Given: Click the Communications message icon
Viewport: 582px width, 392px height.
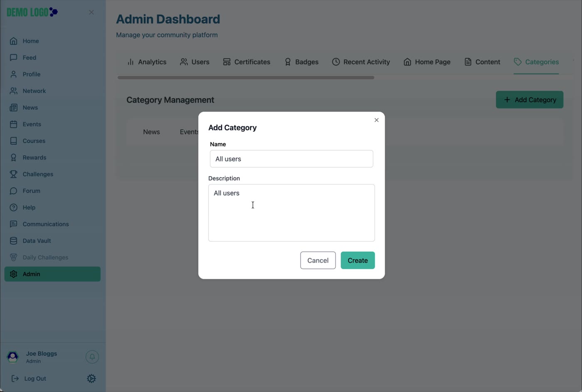Looking at the screenshot, I should [14, 224].
